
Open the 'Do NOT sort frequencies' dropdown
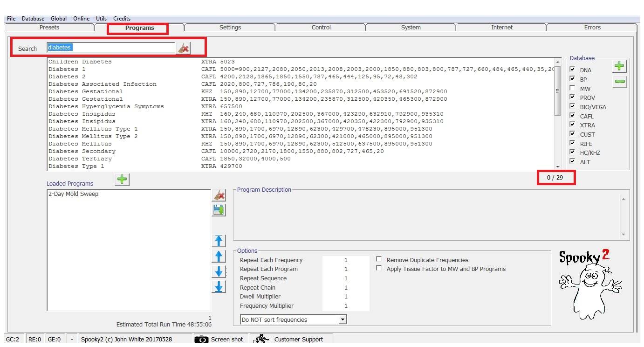point(343,319)
